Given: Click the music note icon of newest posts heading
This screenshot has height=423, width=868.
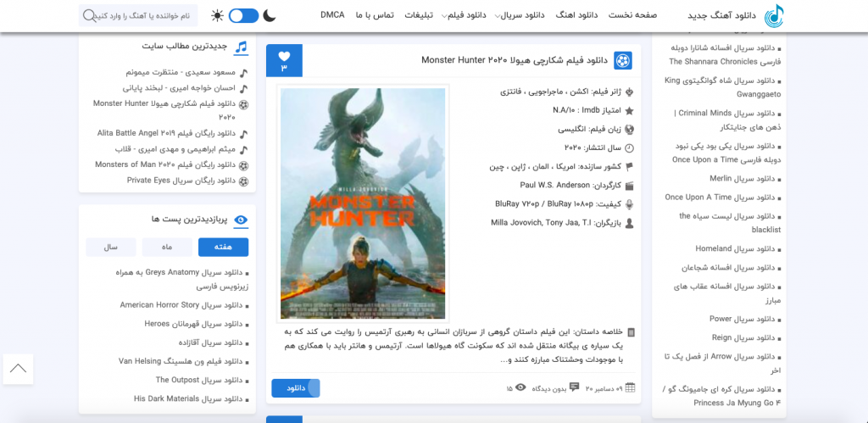Looking at the screenshot, I should 241,47.
